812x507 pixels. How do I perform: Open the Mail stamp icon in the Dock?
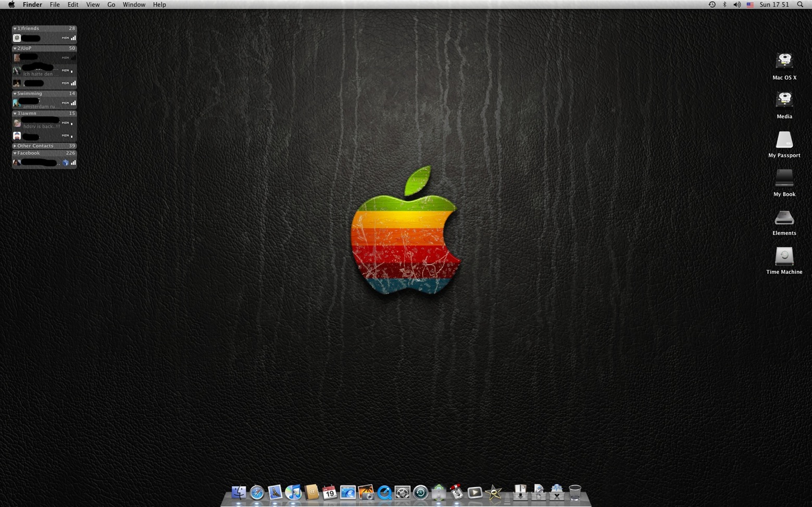click(x=275, y=492)
